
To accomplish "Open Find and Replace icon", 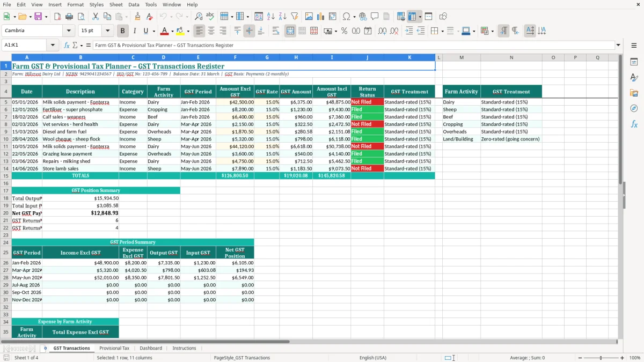I will click(x=199, y=17).
